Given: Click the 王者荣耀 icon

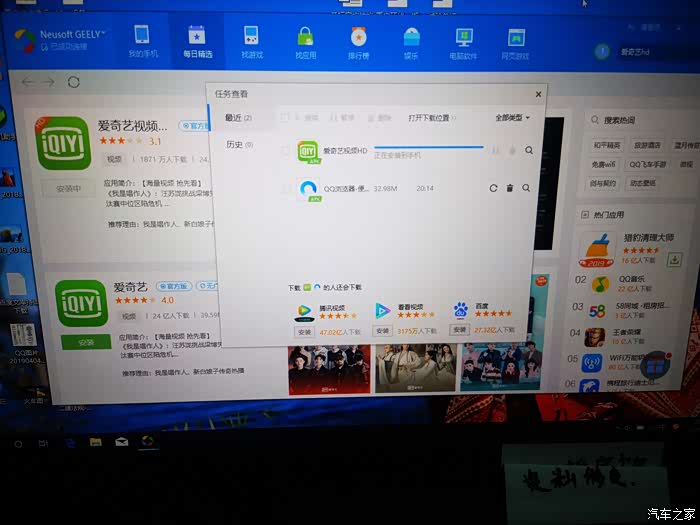Looking at the screenshot, I should coord(595,337).
